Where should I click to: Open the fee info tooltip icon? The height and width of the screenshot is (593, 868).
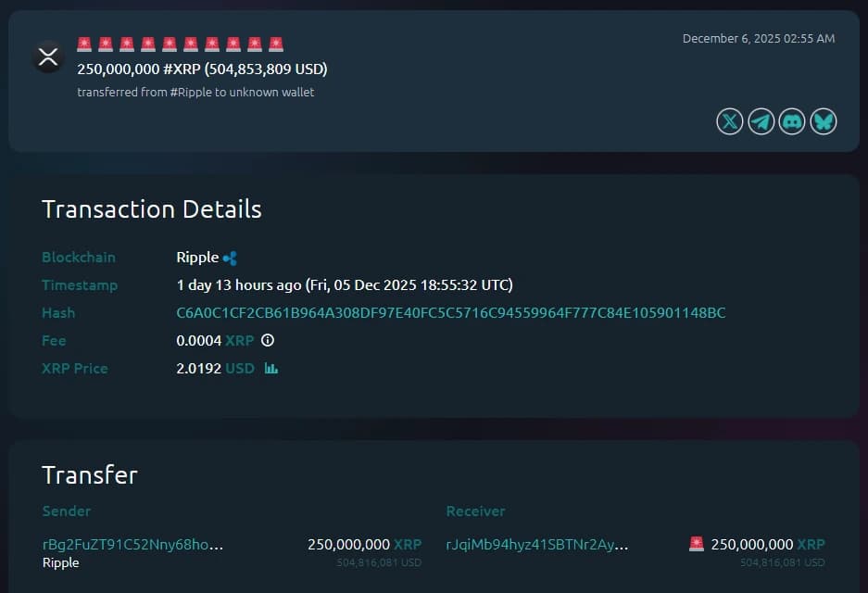click(267, 340)
